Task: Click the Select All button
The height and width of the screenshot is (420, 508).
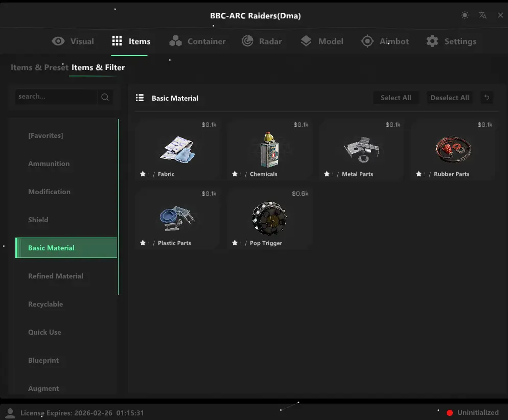Action: click(396, 98)
